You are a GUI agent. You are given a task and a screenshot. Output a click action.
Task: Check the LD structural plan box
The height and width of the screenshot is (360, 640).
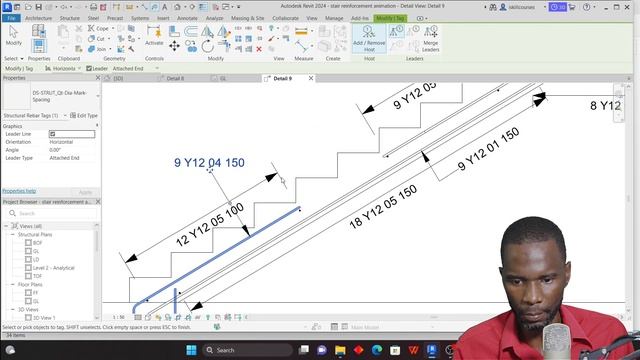pos(28,259)
